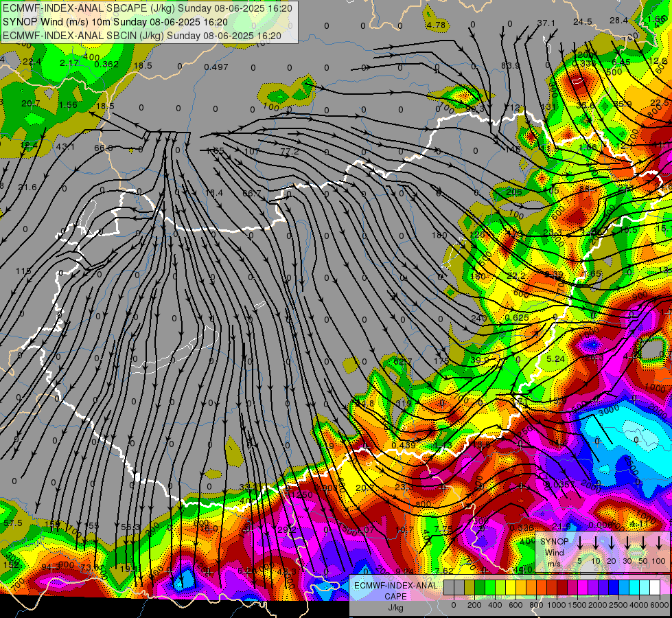
Task: Click the map value '83.9'
Action: (510, 66)
